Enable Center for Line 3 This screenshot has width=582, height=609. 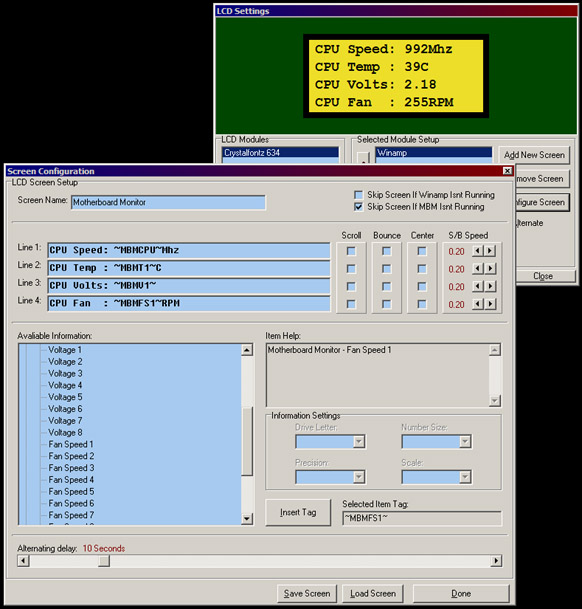pyautogui.click(x=422, y=287)
